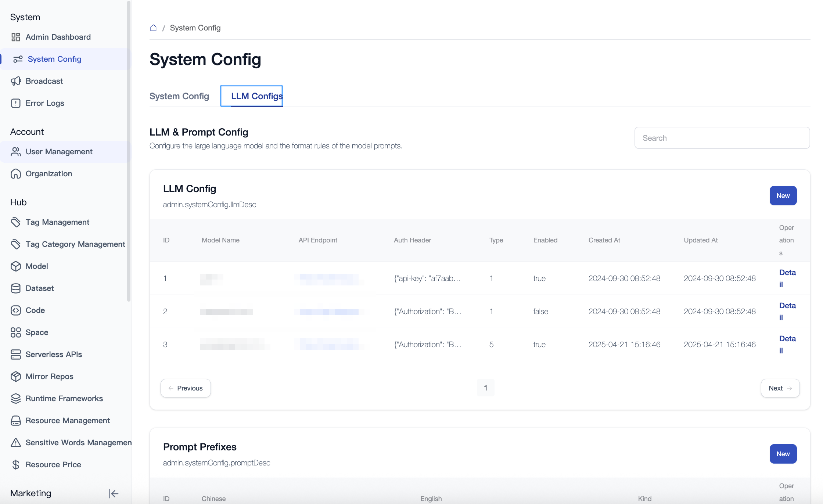The width and height of the screenshot is (823, 504).
Task: Click New button in Prompt Prefixes
Action: pyautogui.click(x=783, y=454)
